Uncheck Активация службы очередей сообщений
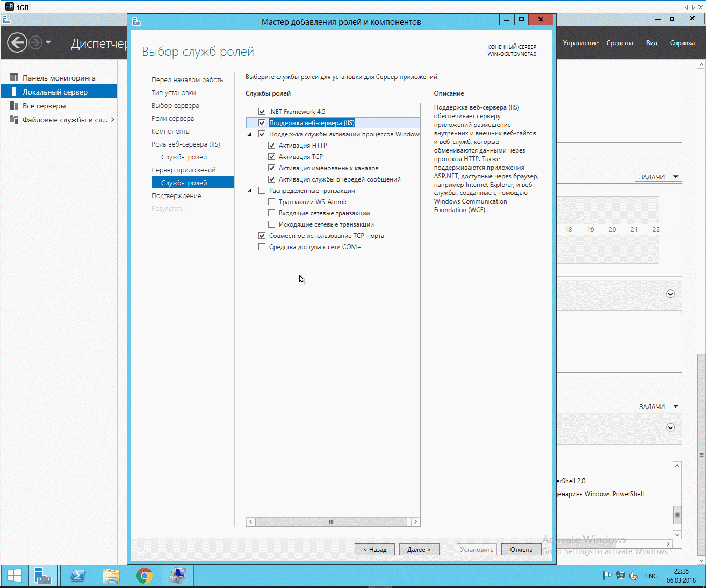This screenshot has width=706, height=588. click(272, 179)
